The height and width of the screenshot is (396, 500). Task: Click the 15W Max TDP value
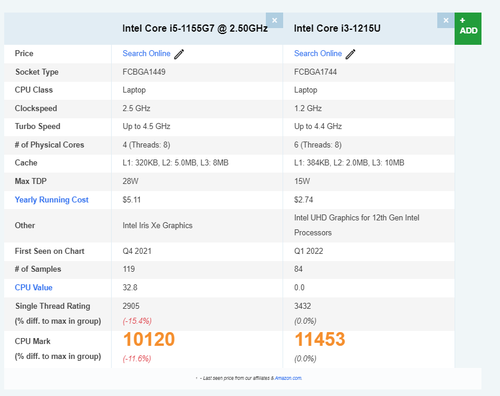pos(302,181)
